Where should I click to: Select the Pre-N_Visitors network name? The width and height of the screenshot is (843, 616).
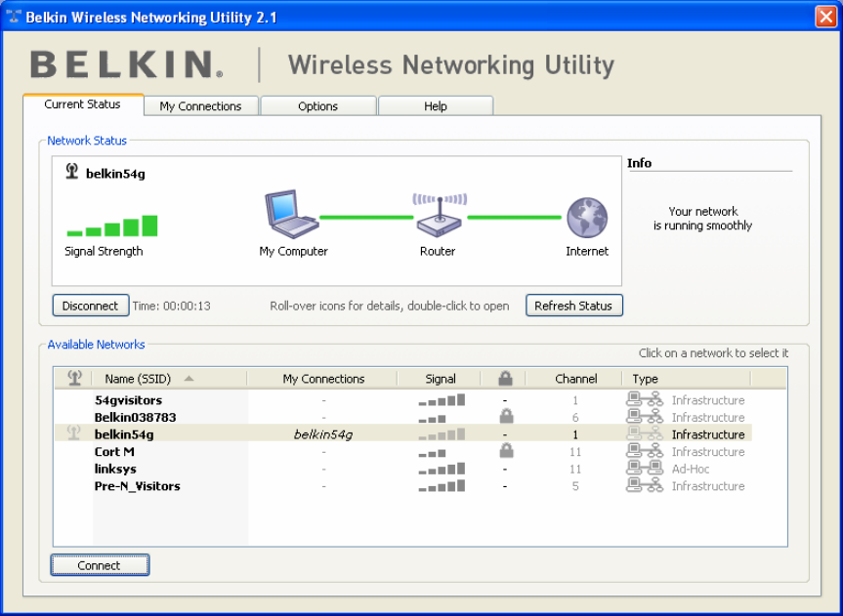tap(137, 486)
